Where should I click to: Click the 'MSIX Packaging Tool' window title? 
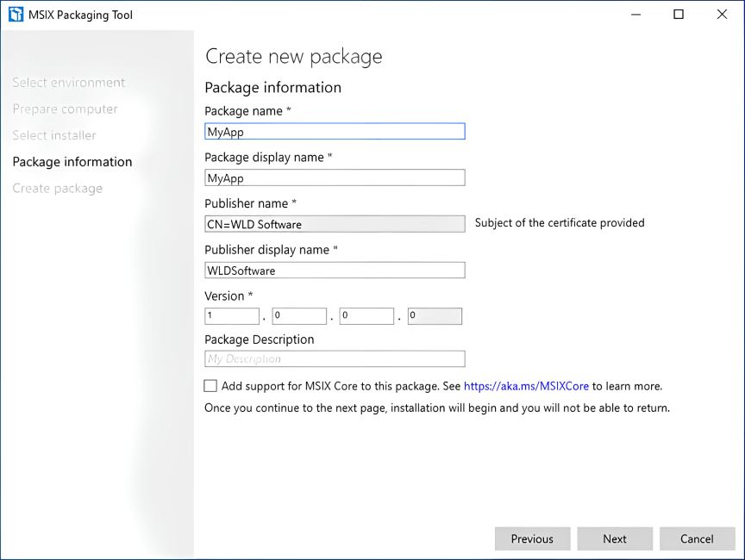(80, 16)
